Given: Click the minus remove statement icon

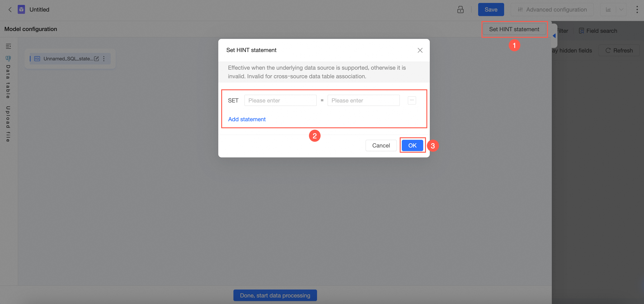Looking at the screenshot, I should (x=411, y=100).
